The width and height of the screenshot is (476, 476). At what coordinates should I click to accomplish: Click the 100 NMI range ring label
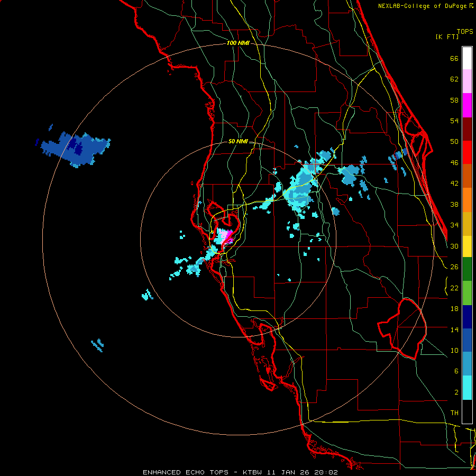238,43
